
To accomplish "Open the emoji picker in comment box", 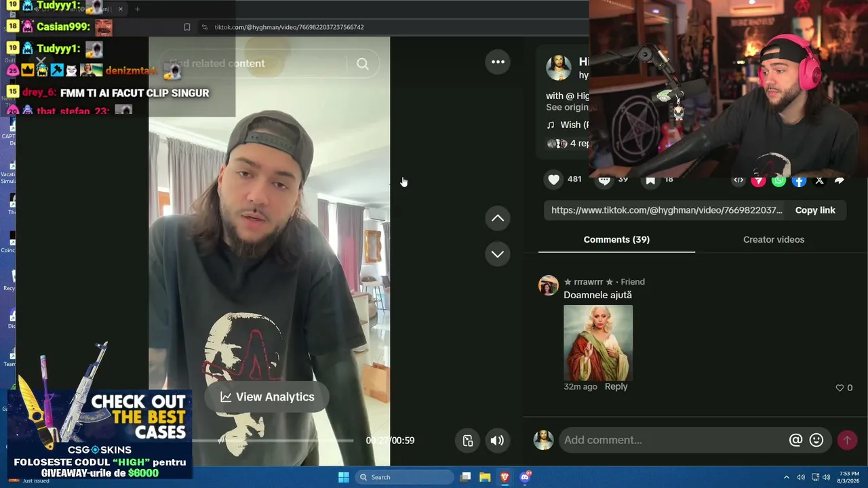I will [816, 441].
